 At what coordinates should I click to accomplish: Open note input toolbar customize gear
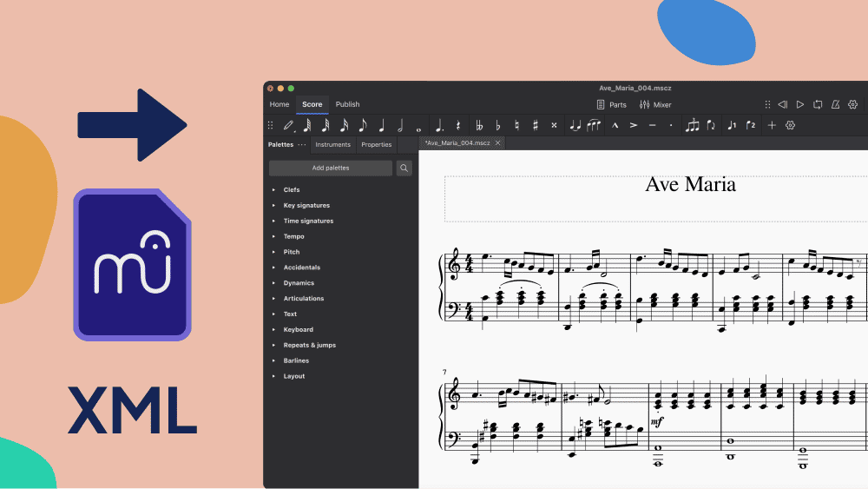click(791, 126)
